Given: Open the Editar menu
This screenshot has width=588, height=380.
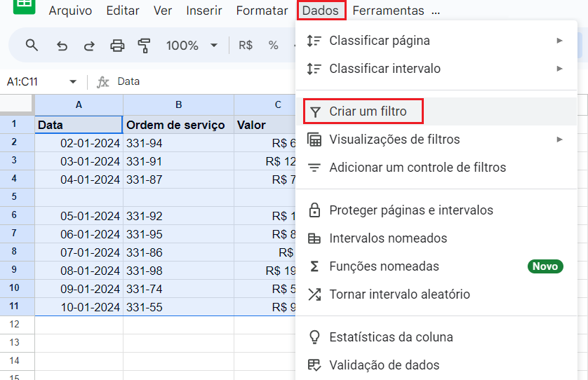Looking at the screenshot, I should (123, 11).
